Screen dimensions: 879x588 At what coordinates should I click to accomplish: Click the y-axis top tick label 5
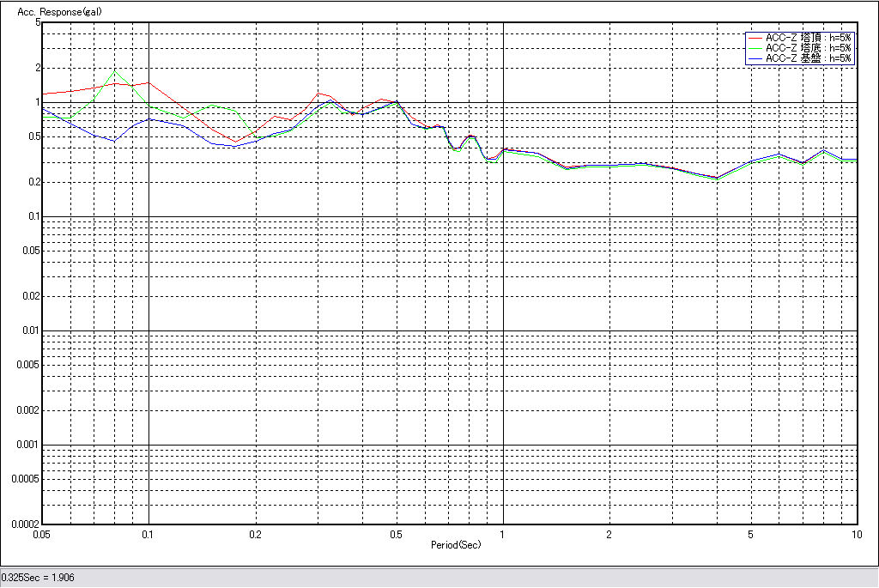pos(38,22)
